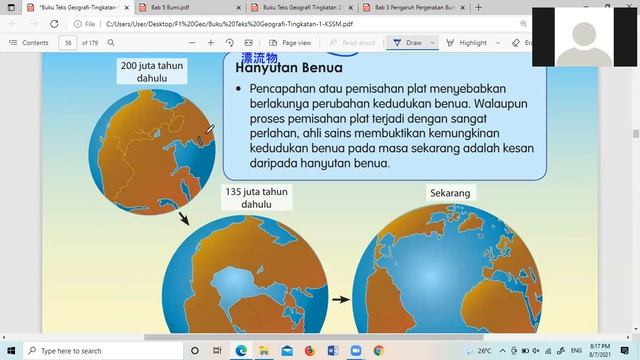640x360 pixels.
Task: Click the address bar with the PDF path
Action: [229, 24]
